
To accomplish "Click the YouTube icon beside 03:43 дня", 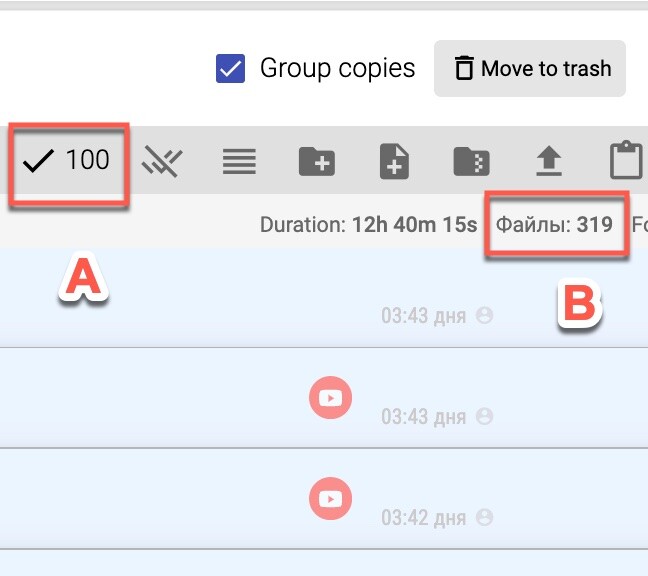I will point(329,399).
